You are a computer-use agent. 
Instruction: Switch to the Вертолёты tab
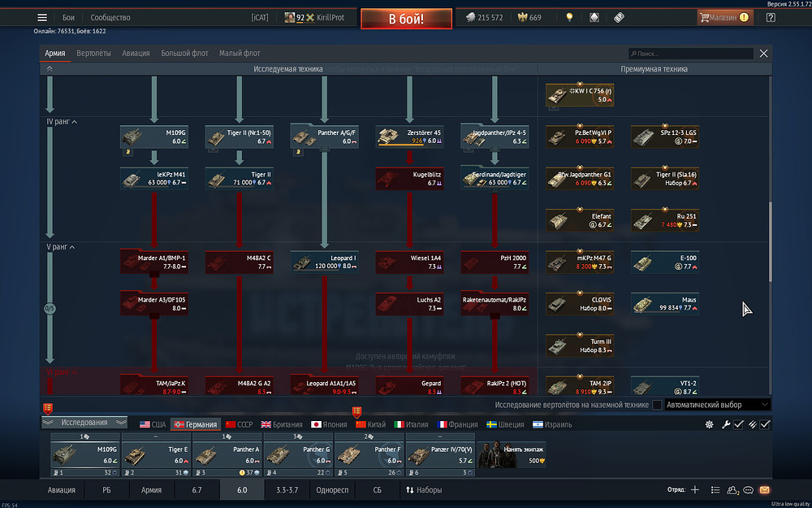(93, 54)
